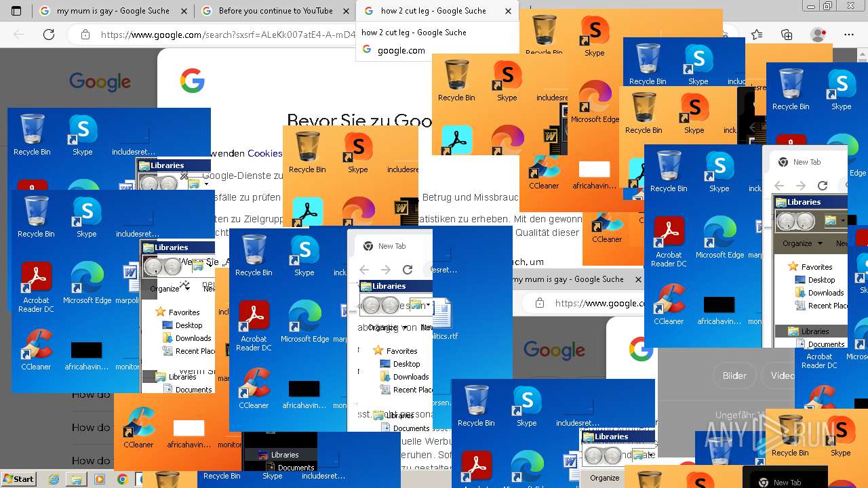Open the Edge Collections icon

click(x=787, y=35)
